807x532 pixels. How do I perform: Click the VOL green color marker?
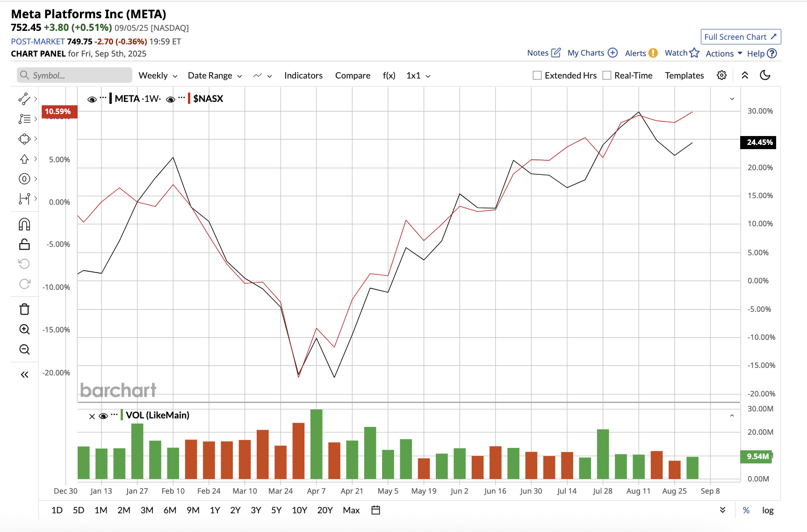point(122,415)
